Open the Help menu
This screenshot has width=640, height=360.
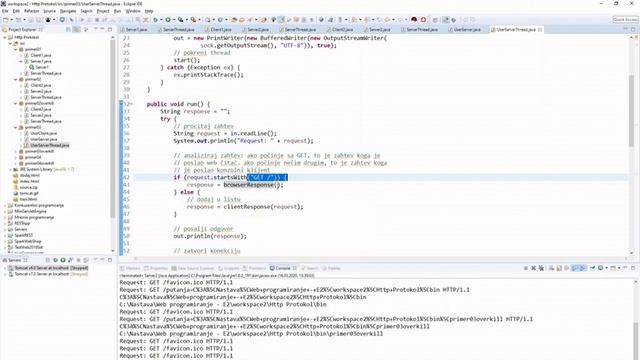click(x=149, y=11)
